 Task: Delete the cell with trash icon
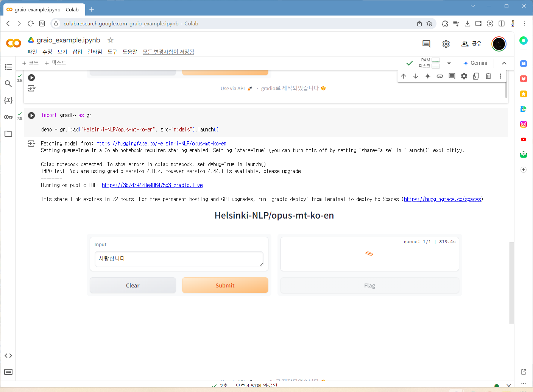[488, 76]
